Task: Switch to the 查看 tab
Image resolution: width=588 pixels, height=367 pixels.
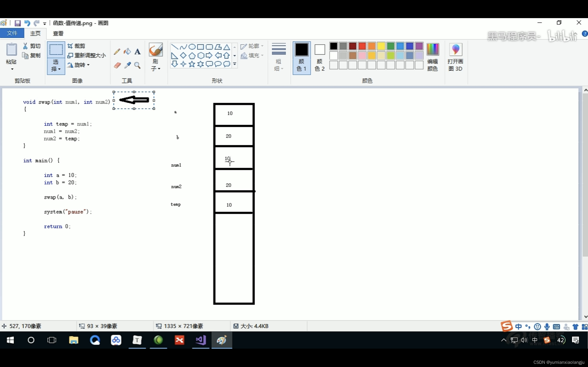Action: pyautogui.click(x=58, y=33)
